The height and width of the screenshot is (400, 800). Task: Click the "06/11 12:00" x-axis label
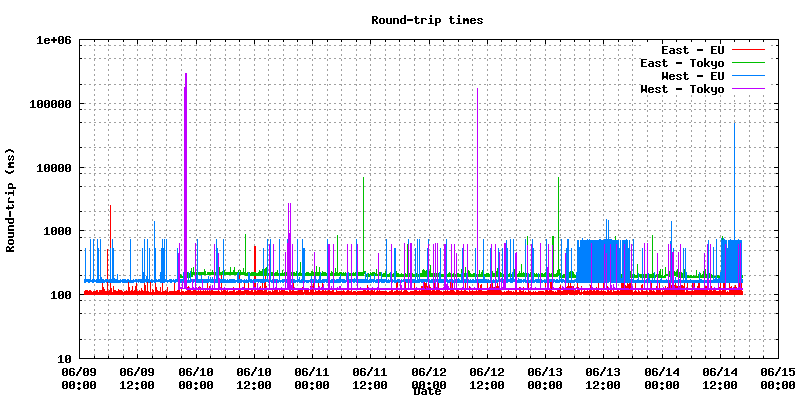pyautogui.click(x=370, y=379)
